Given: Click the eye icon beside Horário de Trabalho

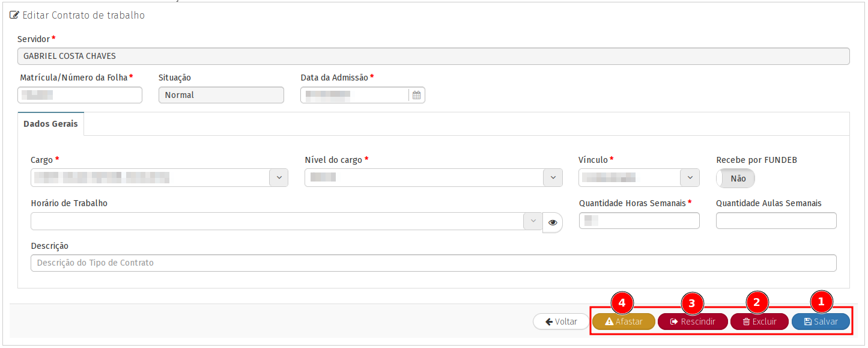Looking at the screenshot, I should pyautogui.click(x=553, y=222).
